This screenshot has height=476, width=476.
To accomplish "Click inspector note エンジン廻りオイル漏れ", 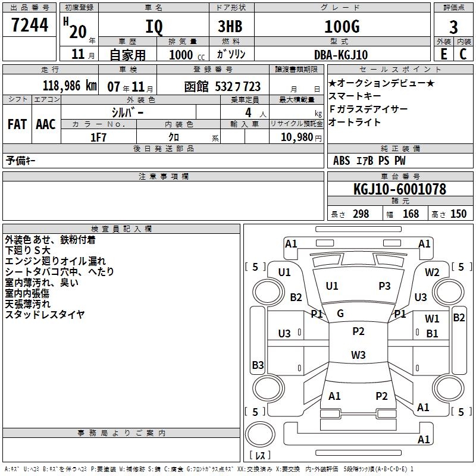I will (x=55, y=261).
